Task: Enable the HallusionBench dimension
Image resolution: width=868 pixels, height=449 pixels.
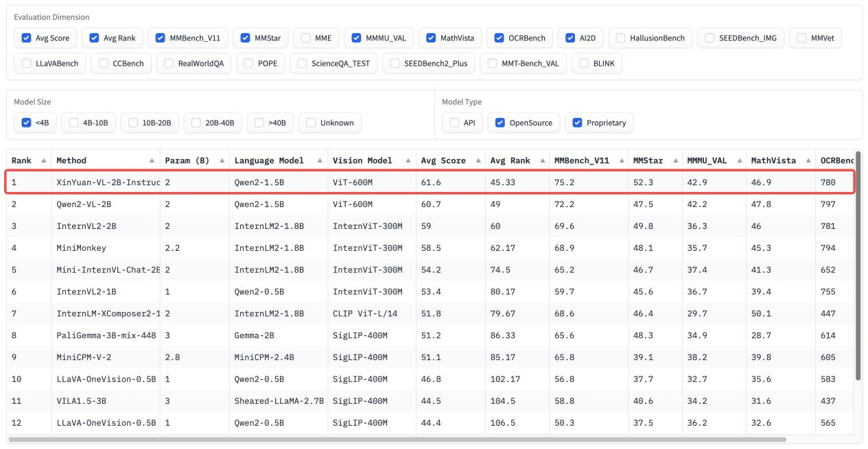Action: point(620,38)
